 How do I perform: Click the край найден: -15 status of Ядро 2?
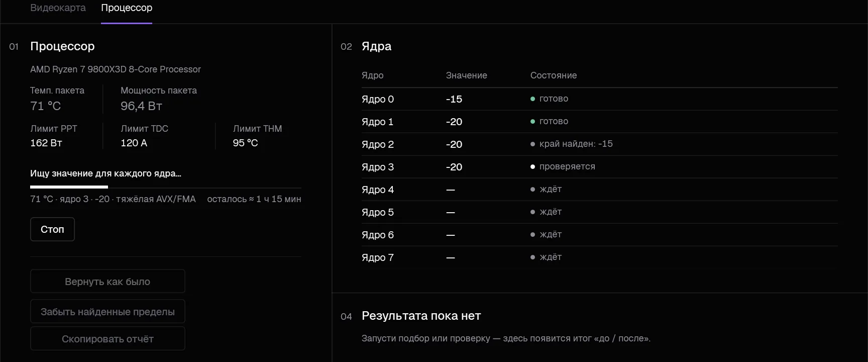click(576, 144)
